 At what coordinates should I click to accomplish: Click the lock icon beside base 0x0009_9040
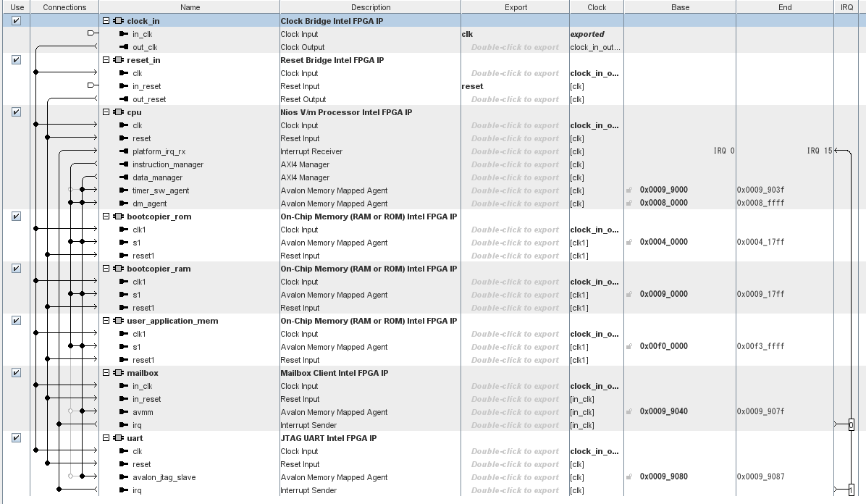[629, 412]
